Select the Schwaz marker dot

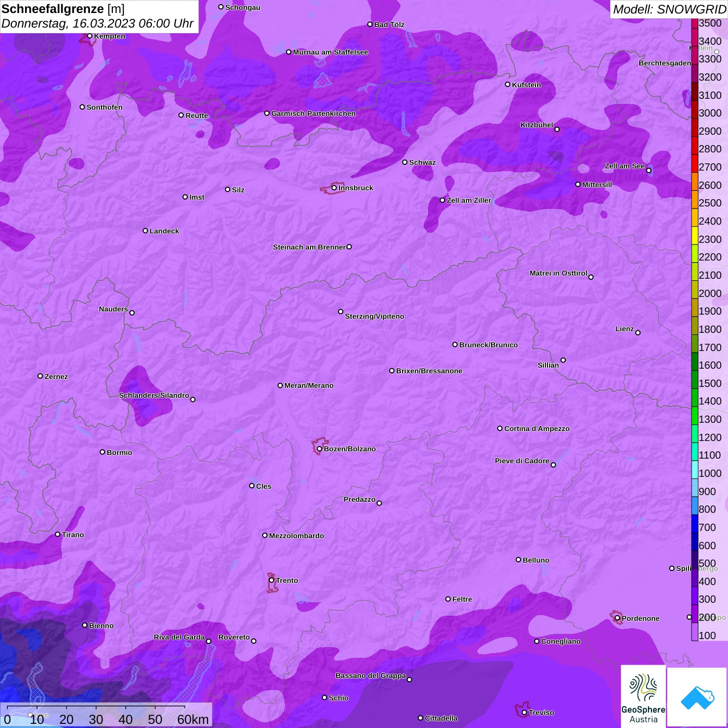click(405, 162)
